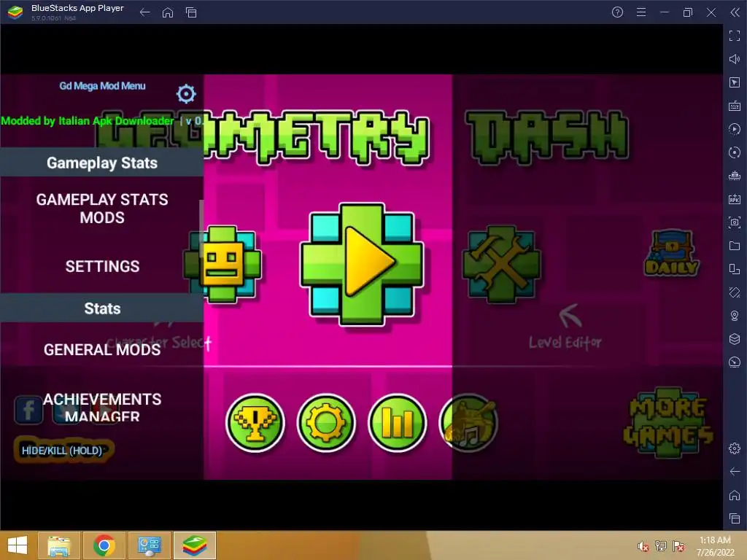The width and height of the screenshot is (747, 560).
Task: Open the Facebook link icon
Action: pos(28,410)
